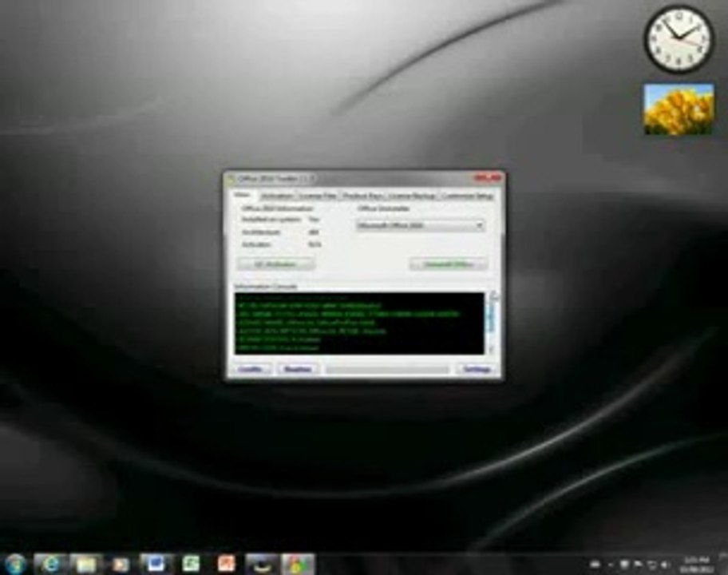Click the EZ-Activator button

coord(275,264)
